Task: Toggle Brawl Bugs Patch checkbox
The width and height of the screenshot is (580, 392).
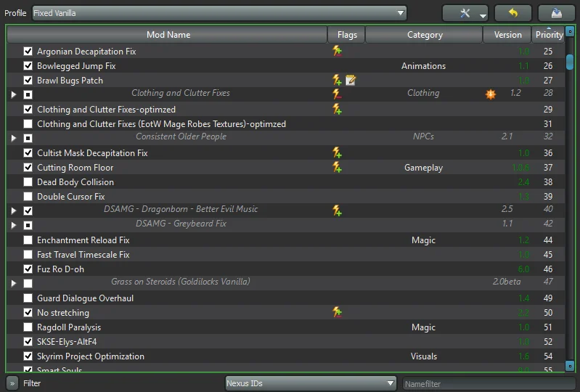Action: coord(28,80)
